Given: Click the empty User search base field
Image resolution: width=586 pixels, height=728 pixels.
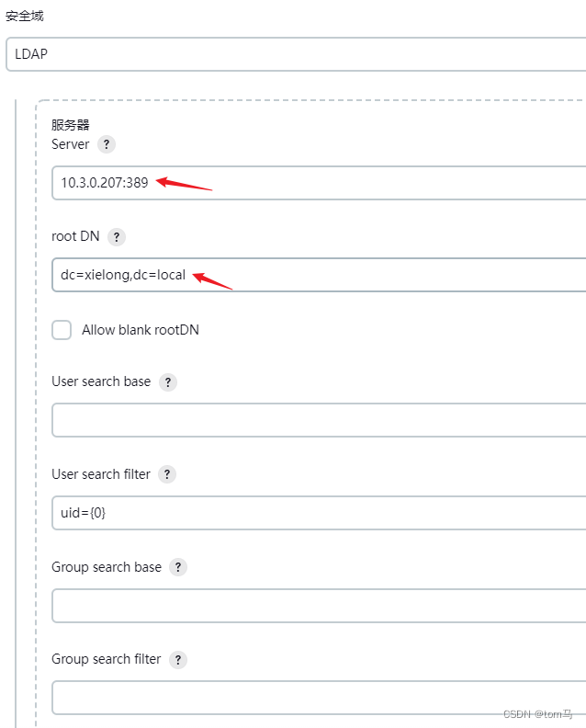Looking at the screenshot, I should pos(318,421).
